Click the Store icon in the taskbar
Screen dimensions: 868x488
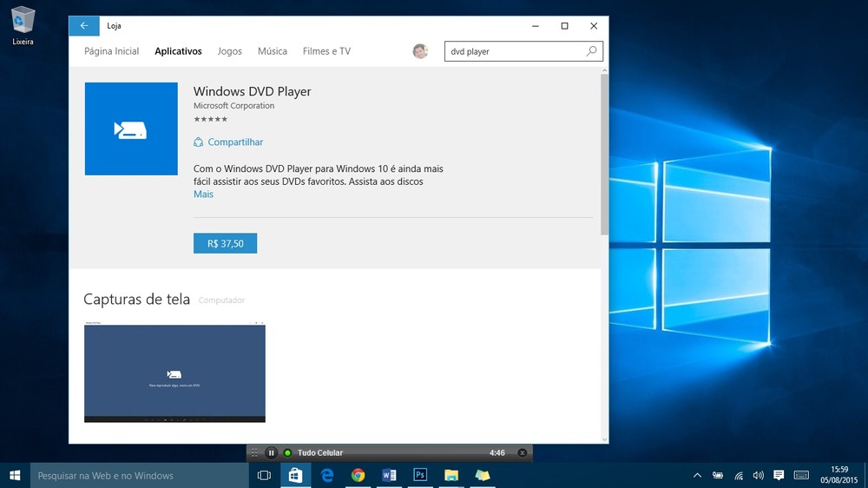pos(296,475)
